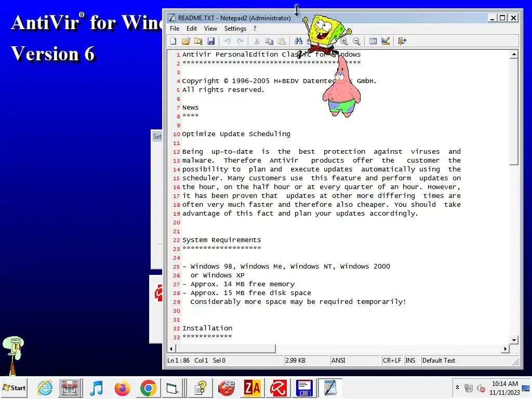The width and height of the screenshot is (532, 399).
Task: Minimize the Notepad2 window
Action: (493, 18)
